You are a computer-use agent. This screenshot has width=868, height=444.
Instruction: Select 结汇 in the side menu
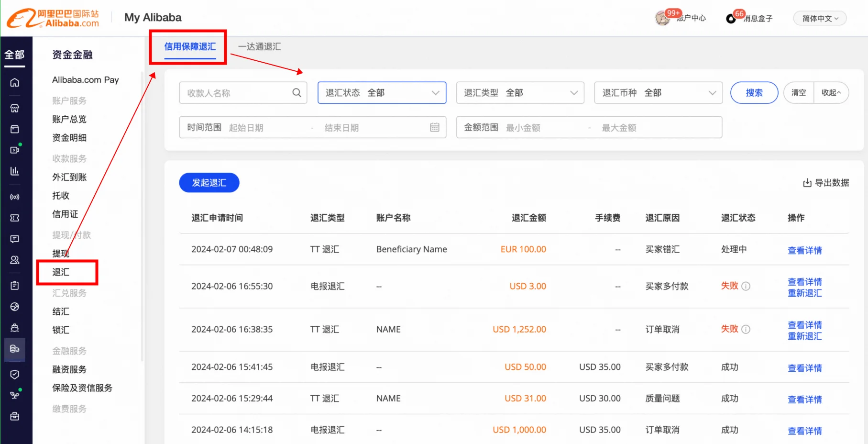[x=61, y=311]
